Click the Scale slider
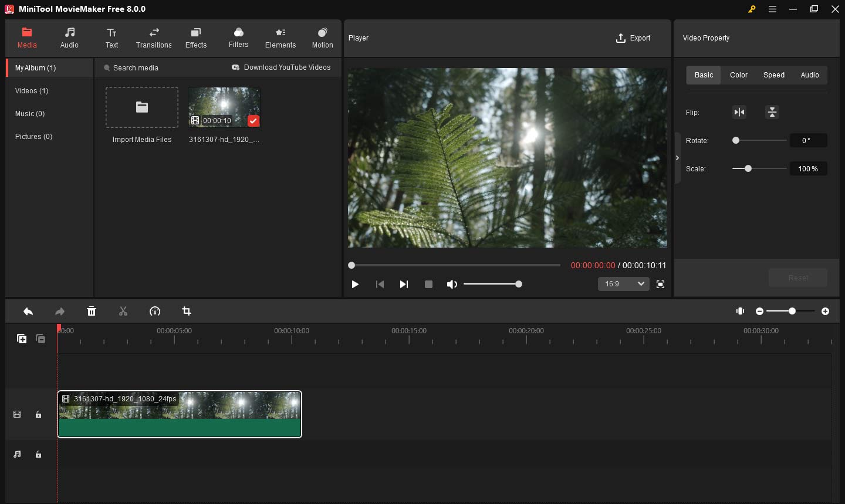The height and width of the screenshot is (504, 845). [759, 168]
